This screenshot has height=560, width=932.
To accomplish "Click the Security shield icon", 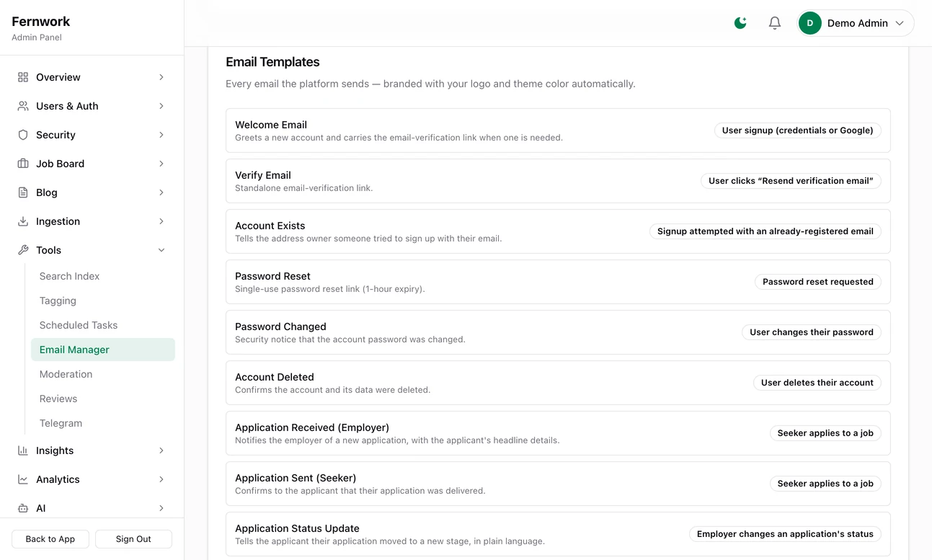I will point(23,135).
